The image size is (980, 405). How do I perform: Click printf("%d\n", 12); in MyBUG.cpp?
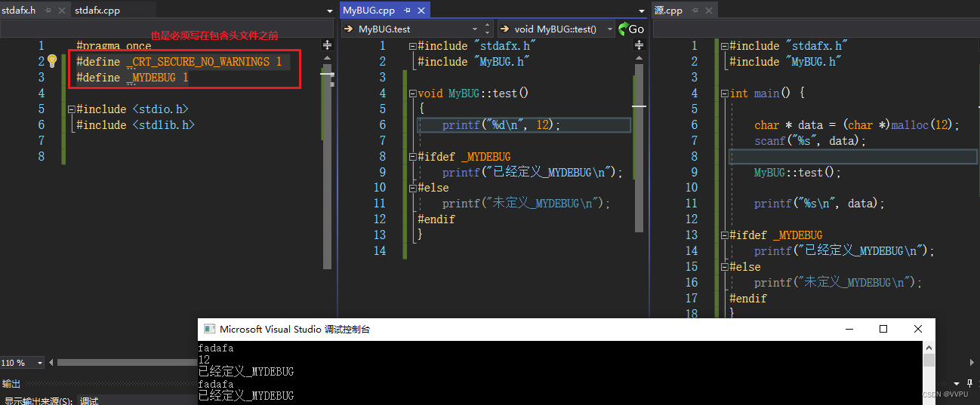coord(501,125)
